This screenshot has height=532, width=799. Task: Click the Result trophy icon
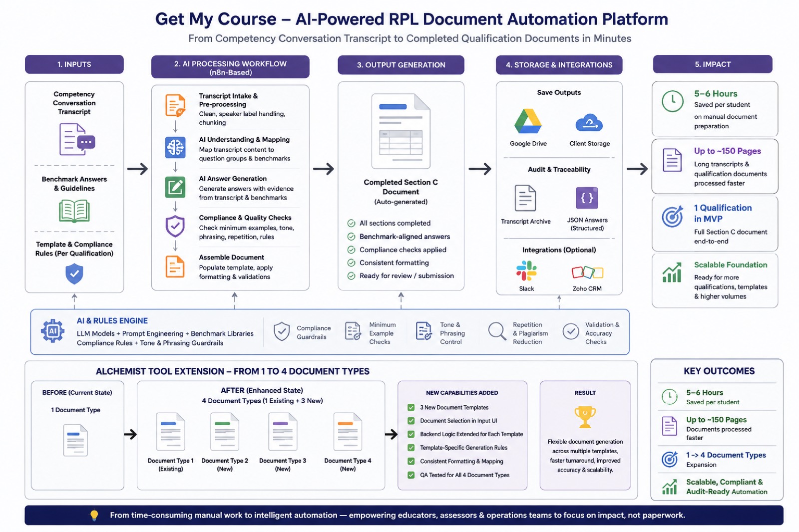point(585,417)
